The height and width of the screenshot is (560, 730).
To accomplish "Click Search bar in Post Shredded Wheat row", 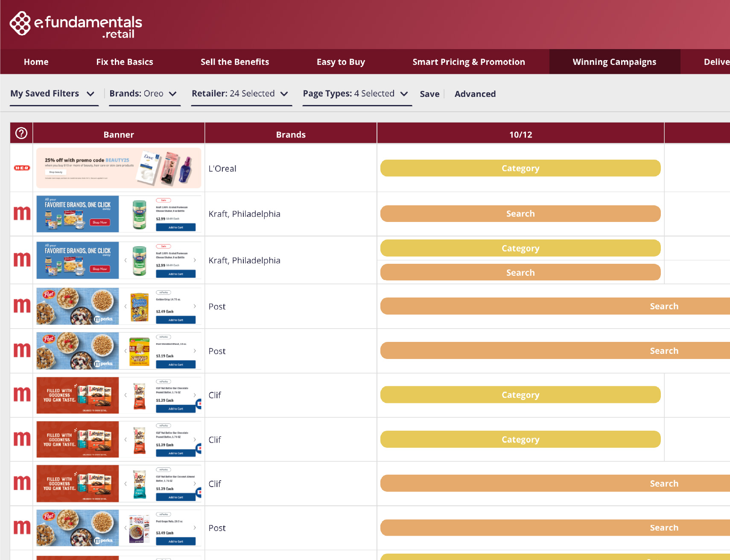I will tap(555, 350).
